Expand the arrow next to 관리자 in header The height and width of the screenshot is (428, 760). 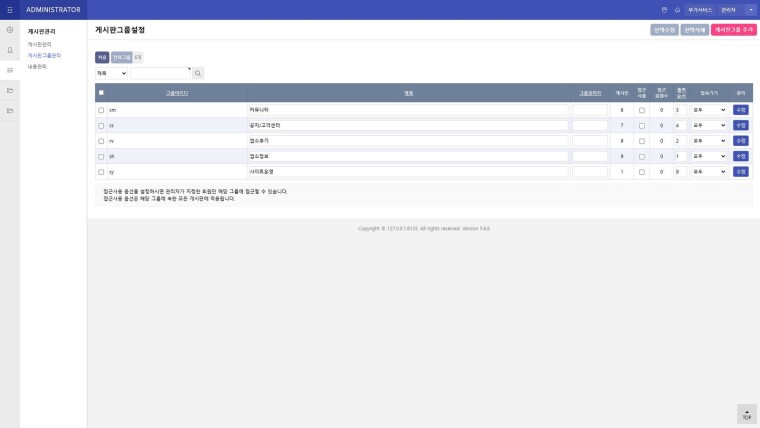coord(751,10)
